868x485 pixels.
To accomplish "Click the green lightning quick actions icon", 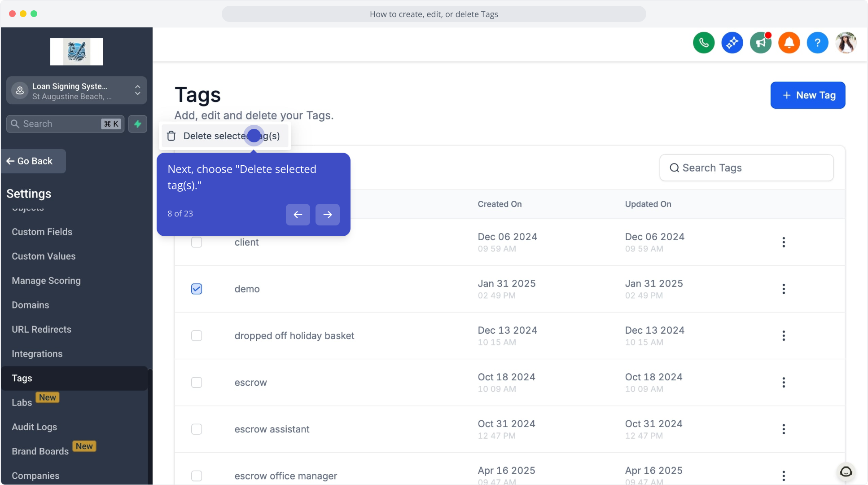I will (x=138, y=124).
